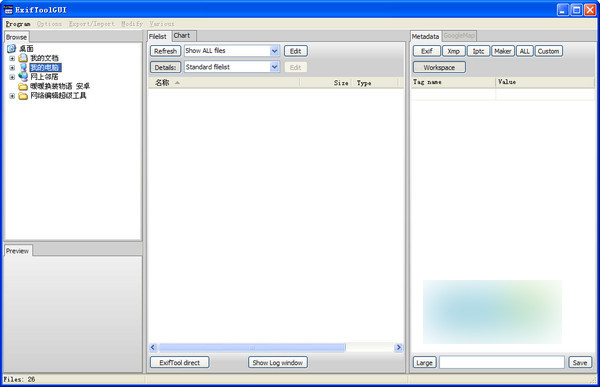Viewport: 600px width, 387px height.
Task: Click the text field beside Large button
Action: (502, 362)
